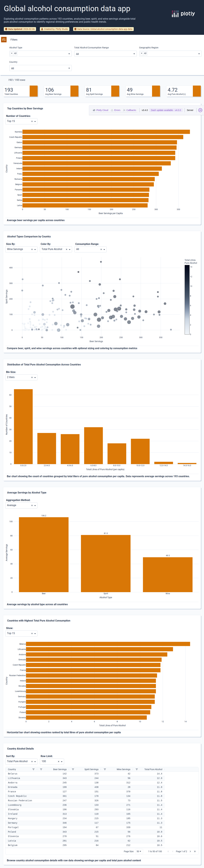Clear the Top 15 beer countries selection
Screen dimensions: 204x868
(32, 122)
